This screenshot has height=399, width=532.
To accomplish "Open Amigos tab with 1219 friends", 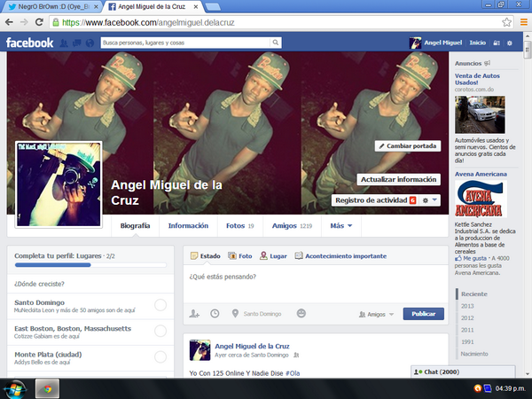I will click(292, 225).
